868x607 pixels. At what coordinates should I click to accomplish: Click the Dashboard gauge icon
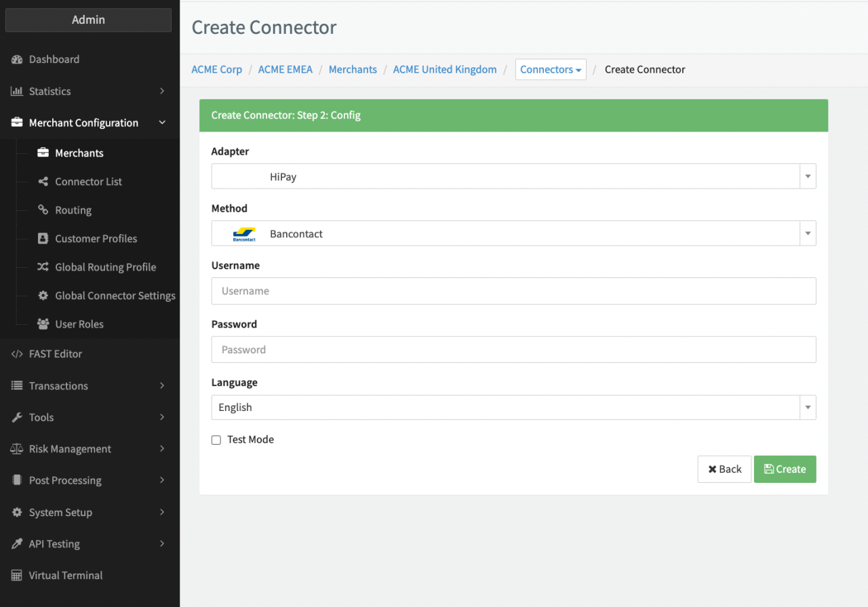tap(17, 60)
